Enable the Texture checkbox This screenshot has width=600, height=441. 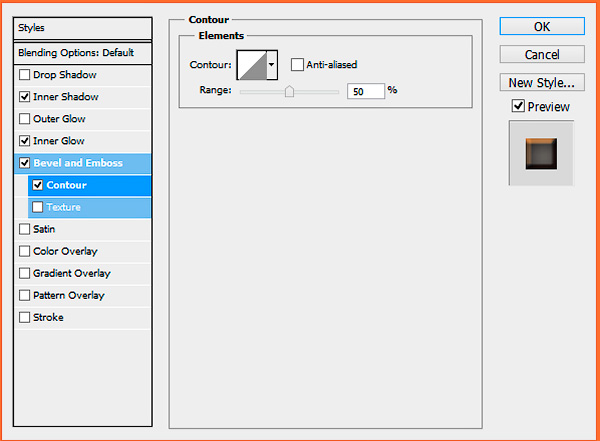(38, 207)
